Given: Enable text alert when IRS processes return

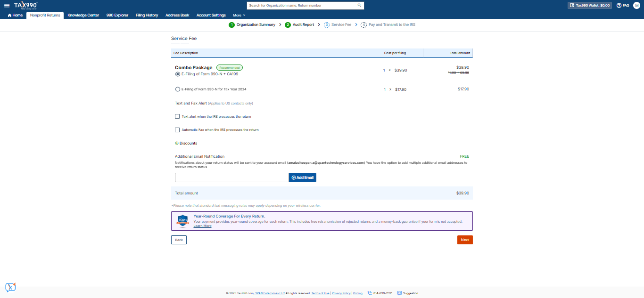Looking at the screenshot, I should coord(177,116).
